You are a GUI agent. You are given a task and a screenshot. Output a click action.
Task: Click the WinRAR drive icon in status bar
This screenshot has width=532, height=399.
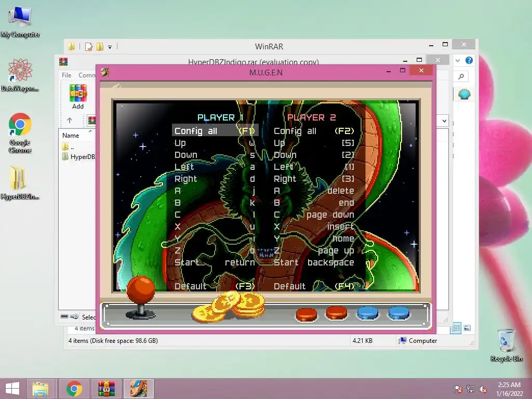(64, 316)
